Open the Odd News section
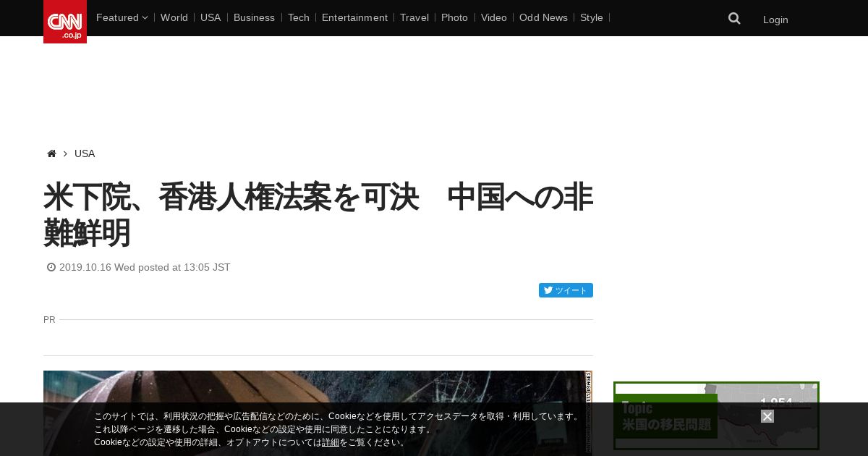 pos(543,17)
